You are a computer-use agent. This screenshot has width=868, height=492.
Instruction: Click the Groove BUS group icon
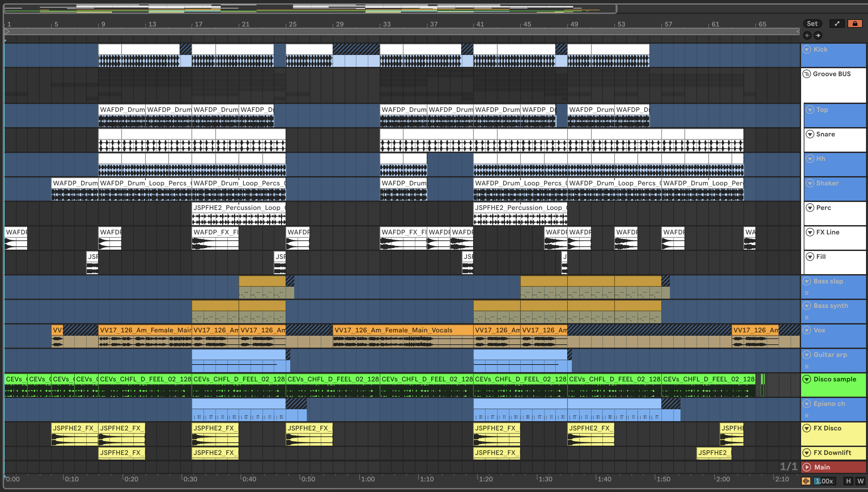pyautogui.click(x=807, y=74)
